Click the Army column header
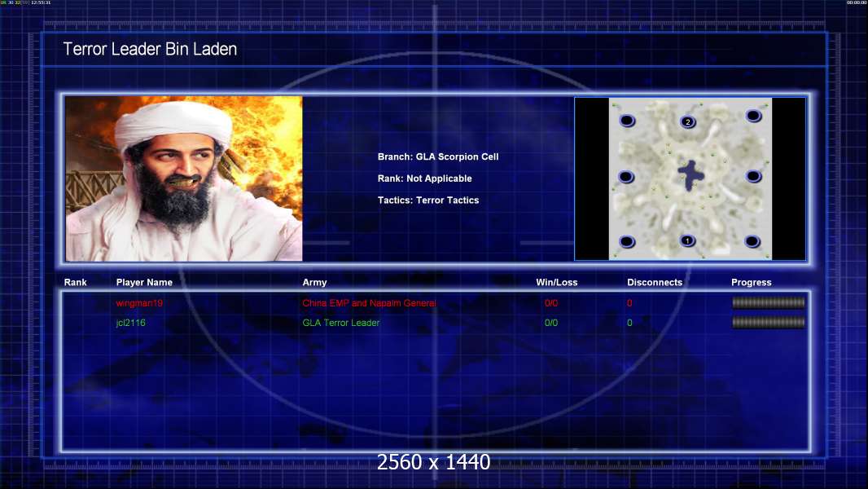 point(314,283)
